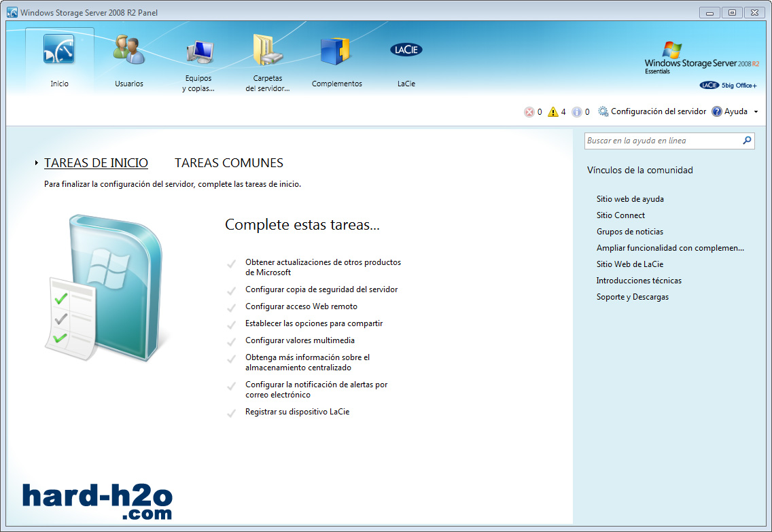Click the blue information alerts icon
Viewport: 772px width, 532px height.
[x=576, y=111]
